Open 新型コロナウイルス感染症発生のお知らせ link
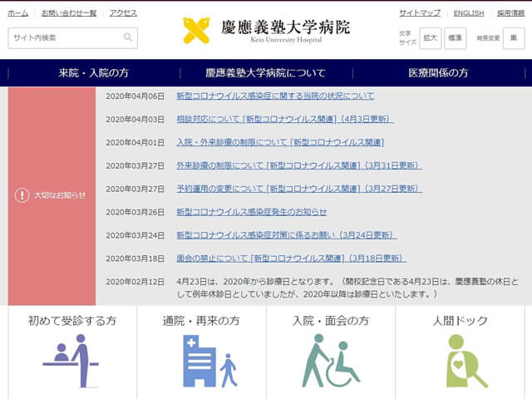 point(251,212)
